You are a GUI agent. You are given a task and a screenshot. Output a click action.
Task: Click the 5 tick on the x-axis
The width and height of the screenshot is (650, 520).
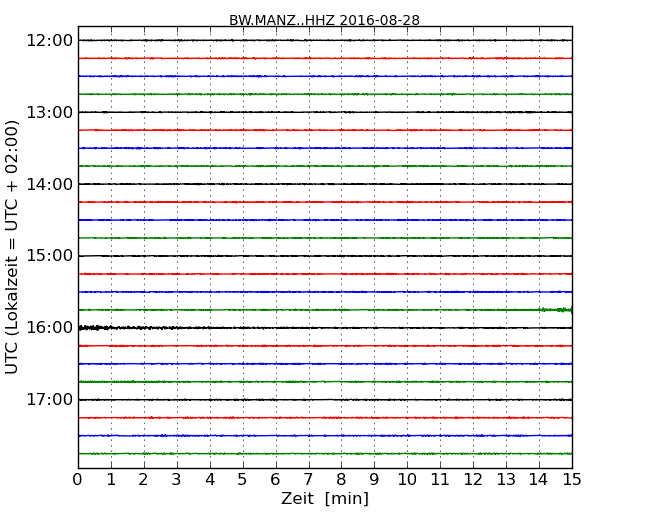click(243, 480)
